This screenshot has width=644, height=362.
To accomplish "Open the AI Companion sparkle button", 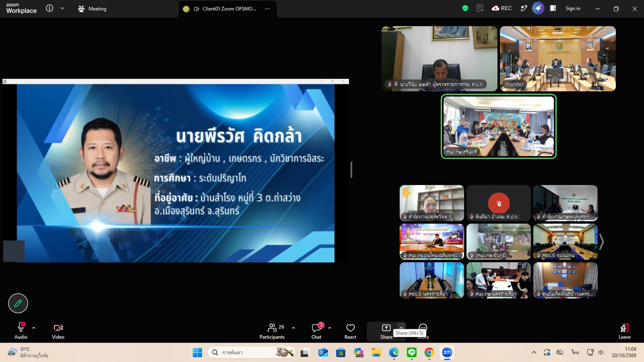I will [x=538, y=8].
